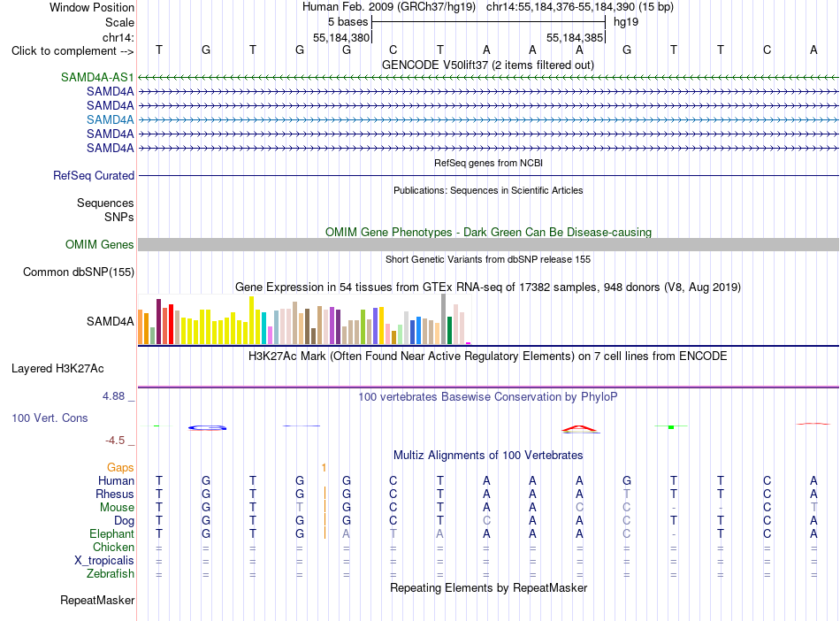Screen dimensions: 840x621
Task: Click '100 vertebrates Basewise Conservation by PhyloP' title
Action: click(488, 397)
